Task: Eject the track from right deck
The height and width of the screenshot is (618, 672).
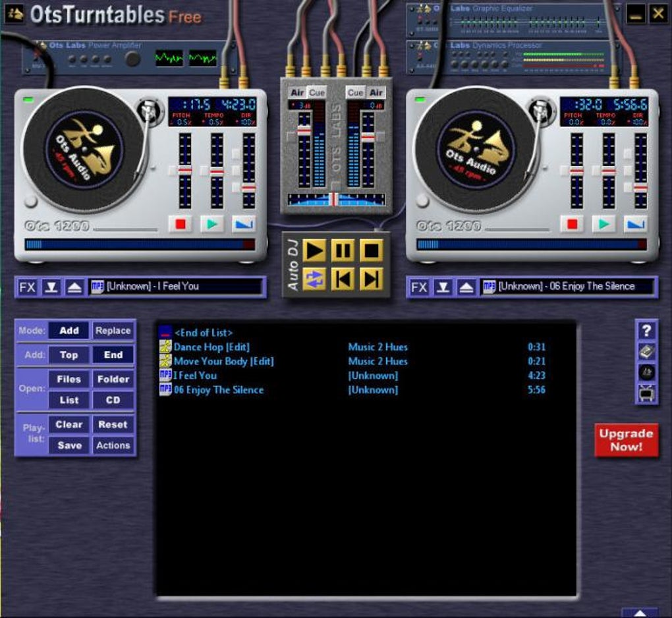Action: pyautogui.click(x=466, y=287)
